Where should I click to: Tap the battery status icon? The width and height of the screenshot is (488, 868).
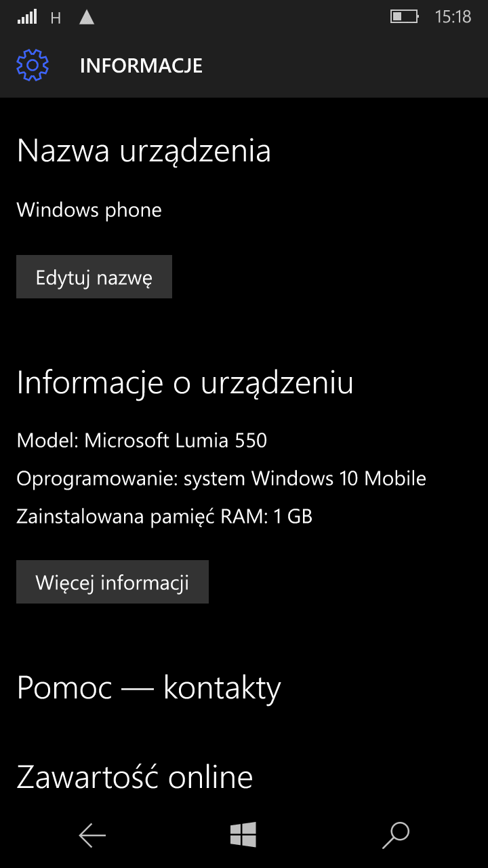[x=404, y=16]
